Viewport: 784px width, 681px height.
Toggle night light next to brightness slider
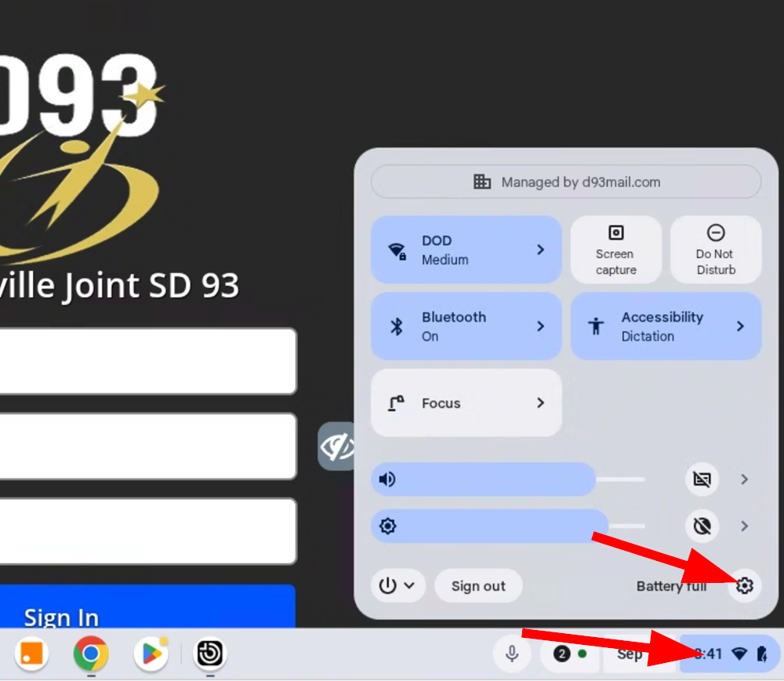[x=702, y=526]
